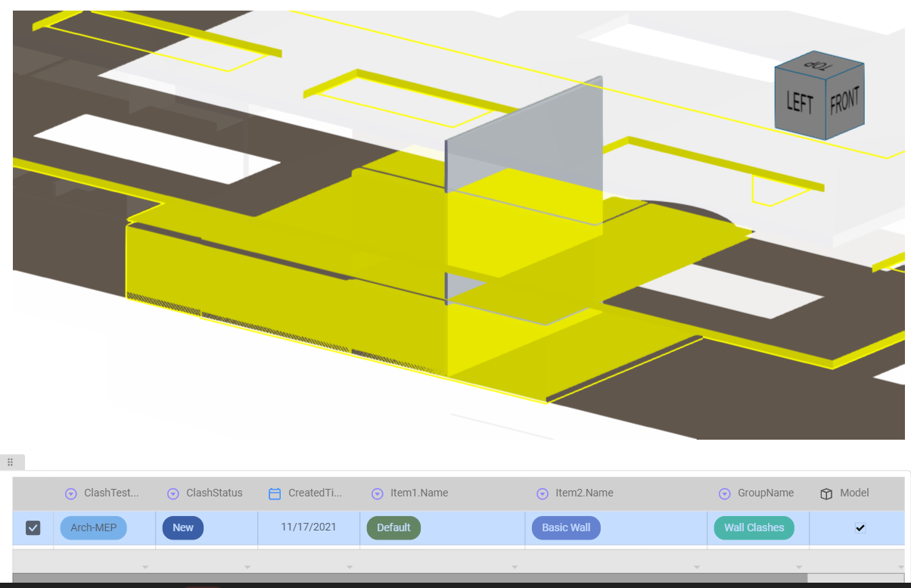Click the ClashTest column dropdown icon
The width and height of the screenshot is (911, 588).
(71, 493)
